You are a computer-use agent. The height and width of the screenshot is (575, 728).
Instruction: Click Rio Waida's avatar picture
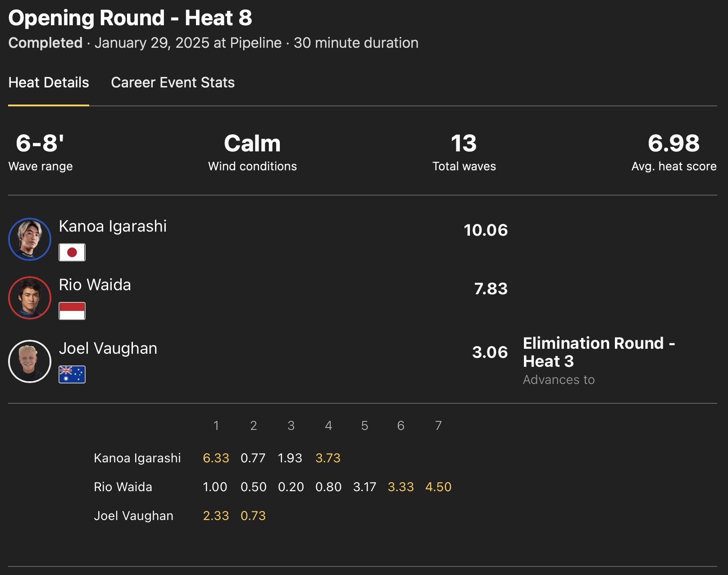tap(30, 298)
